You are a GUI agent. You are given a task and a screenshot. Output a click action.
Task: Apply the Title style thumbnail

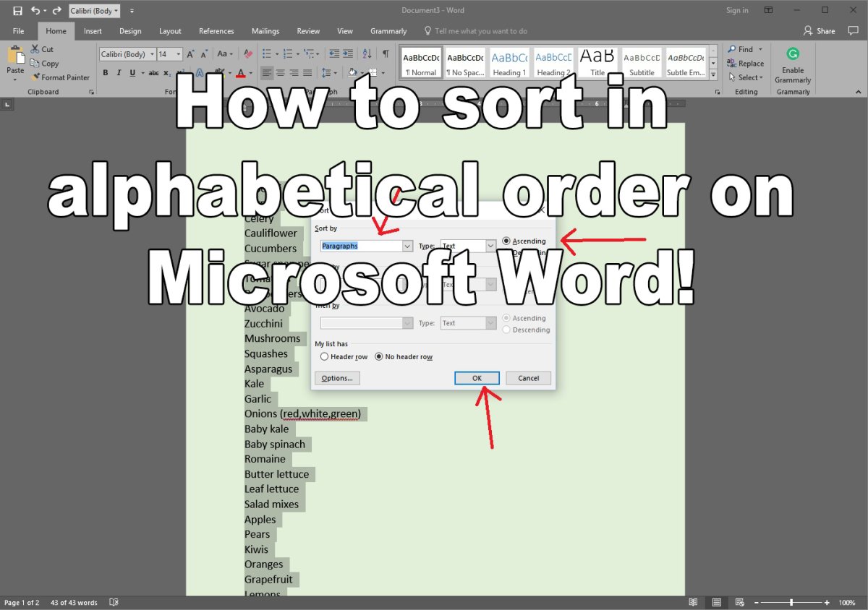[x=597, y=63]
